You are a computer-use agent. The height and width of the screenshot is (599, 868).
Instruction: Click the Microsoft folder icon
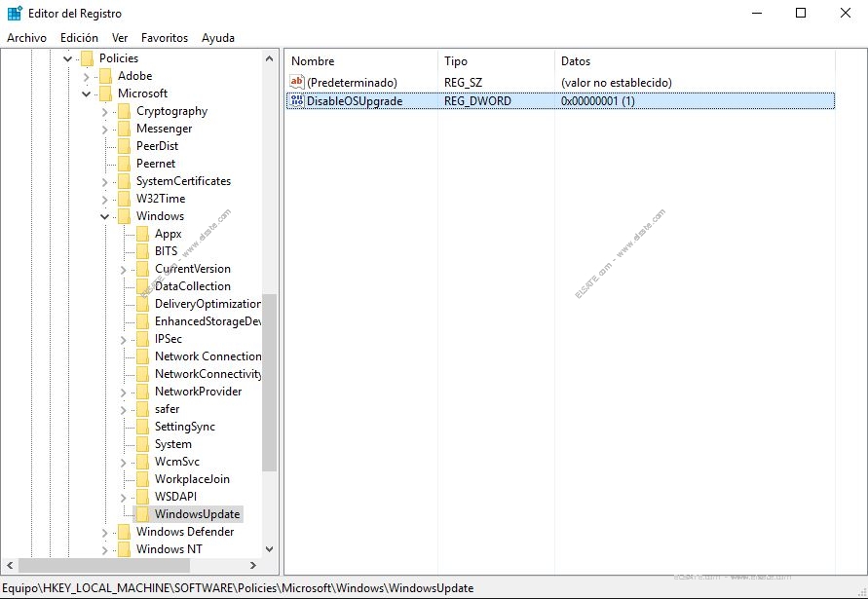pos(105,94)
